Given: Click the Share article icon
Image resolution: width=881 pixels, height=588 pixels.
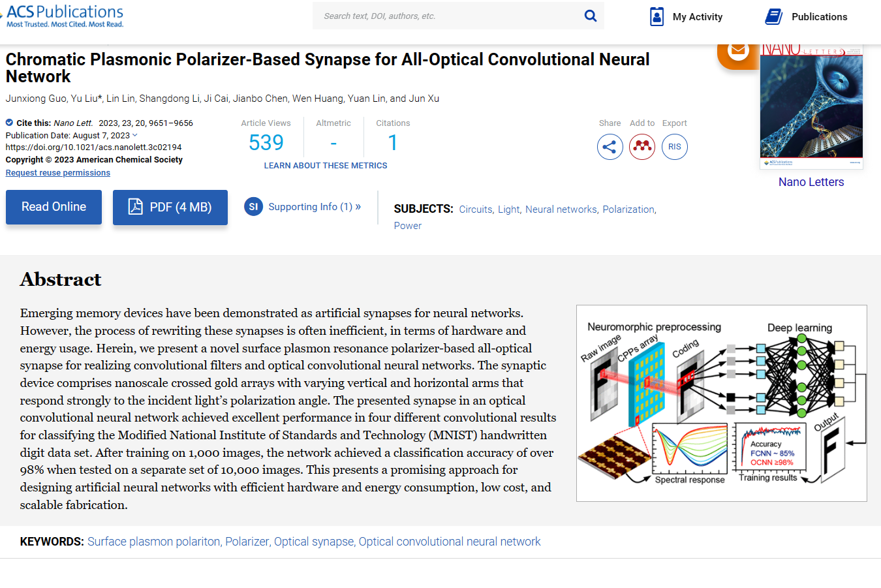Looking at the screenshot, I should [x=610, y=147].
